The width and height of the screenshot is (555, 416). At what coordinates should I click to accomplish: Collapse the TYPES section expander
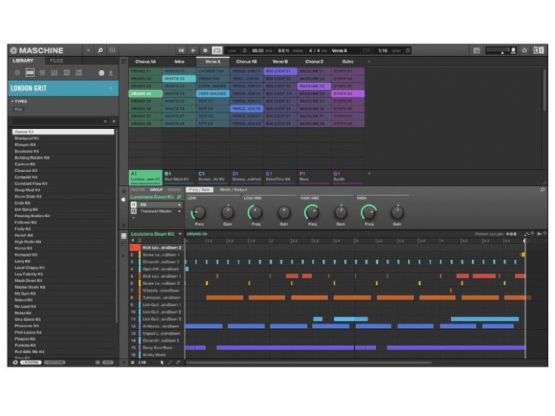12,101
